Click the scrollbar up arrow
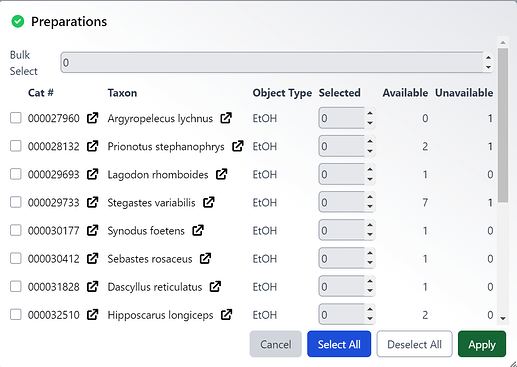Viewport: 517px width, 367px height. click(503, 42)
